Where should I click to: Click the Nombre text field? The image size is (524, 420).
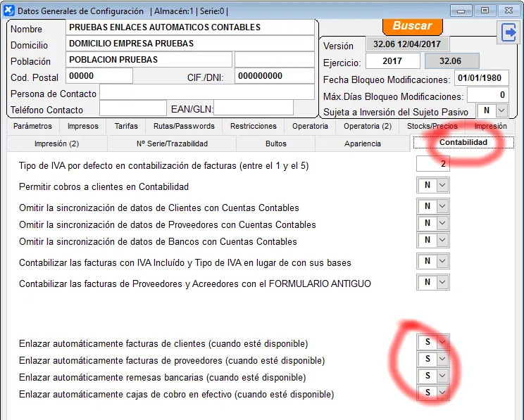point(189,27)
